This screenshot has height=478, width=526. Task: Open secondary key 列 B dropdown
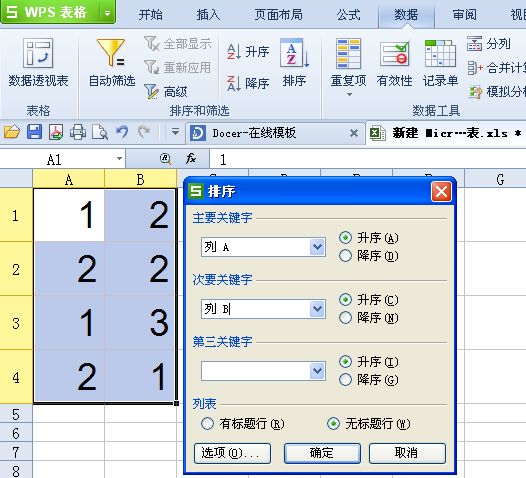pyautogui.click(x=317, y=309)
